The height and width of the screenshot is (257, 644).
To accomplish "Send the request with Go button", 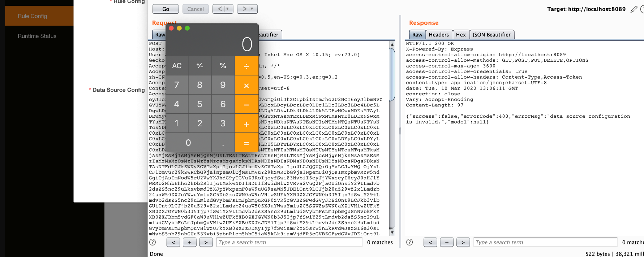I will coord(166,9).
